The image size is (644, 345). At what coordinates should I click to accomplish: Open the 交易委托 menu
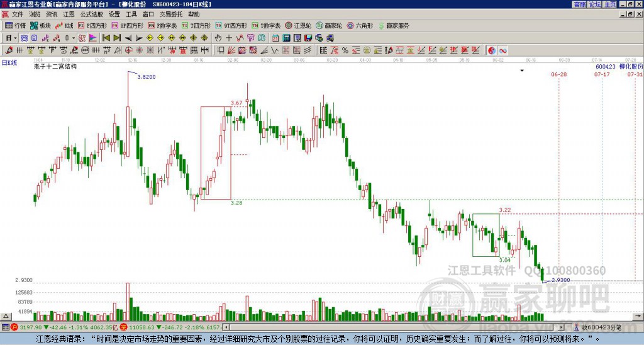pos(171,14)
